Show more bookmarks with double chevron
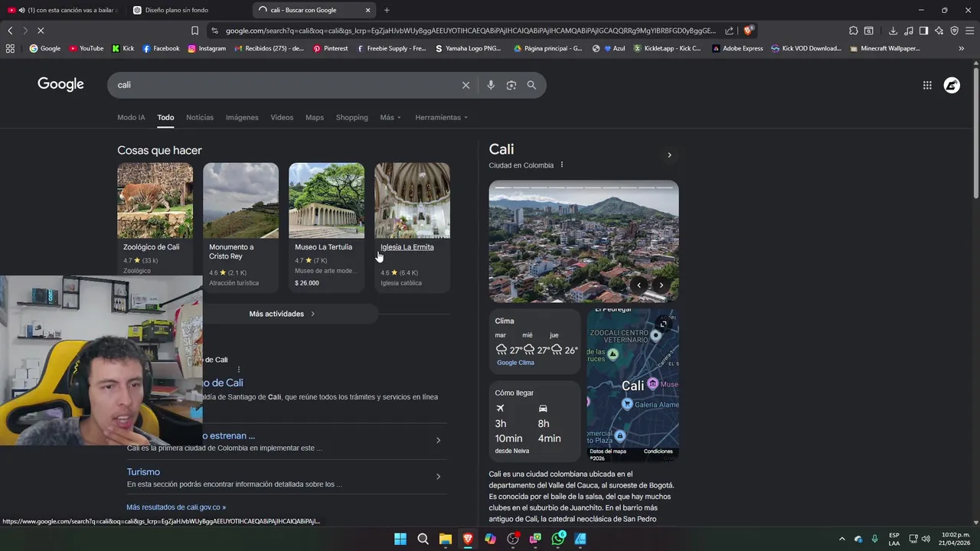 pyautogui.click(x=962, y=48)
